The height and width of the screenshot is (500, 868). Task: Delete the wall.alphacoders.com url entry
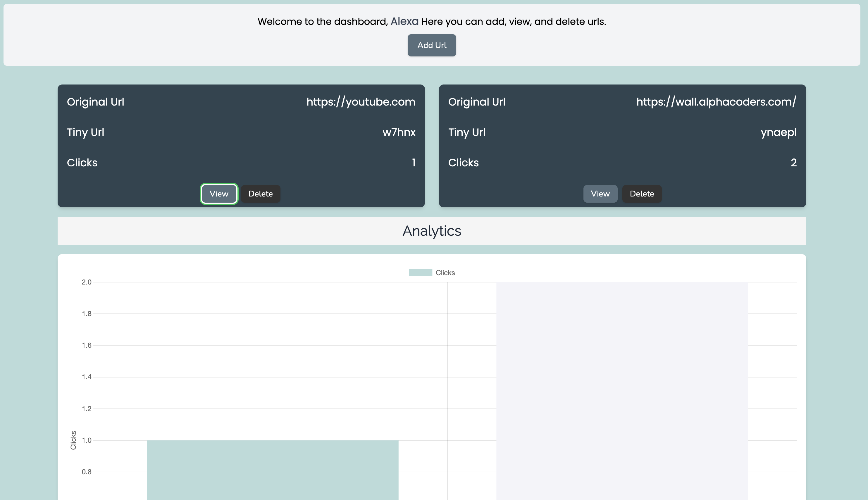(642, 194)
